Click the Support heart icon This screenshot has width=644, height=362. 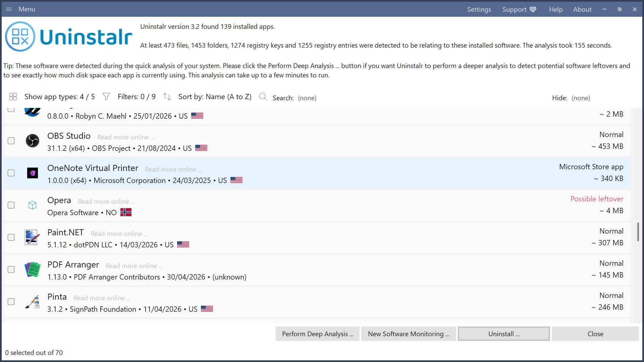pos(533,9)
